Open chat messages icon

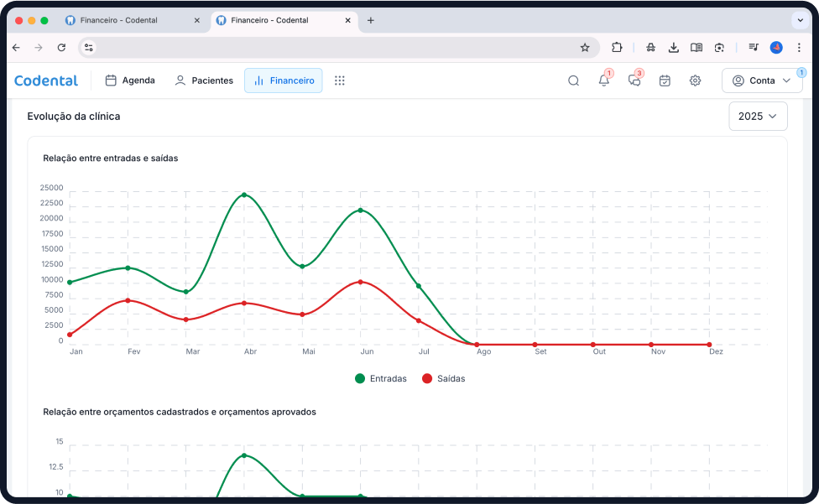tap(634, 81)
